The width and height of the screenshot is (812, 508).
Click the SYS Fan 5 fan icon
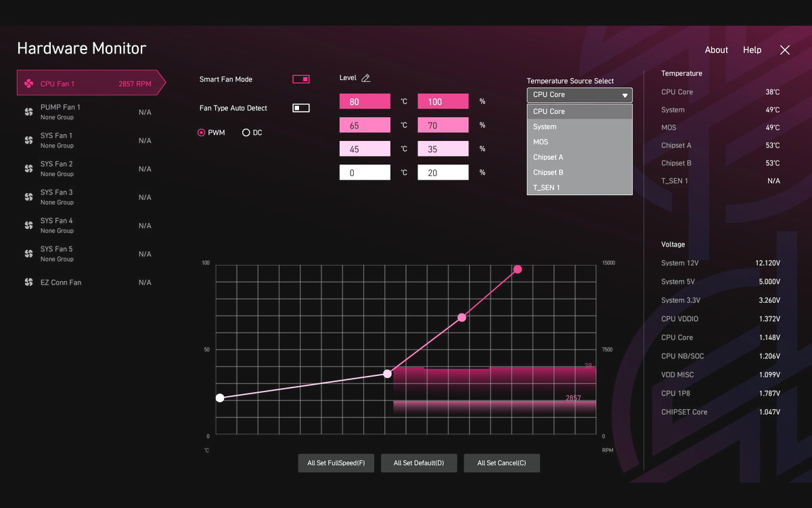coord(28,254)
